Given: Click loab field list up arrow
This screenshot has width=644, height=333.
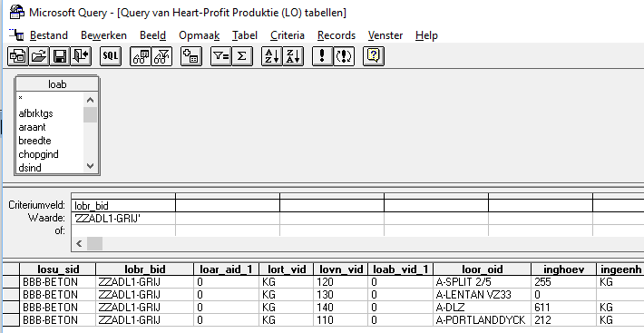Looking at the screenshot, I should (x=91, y=100).
